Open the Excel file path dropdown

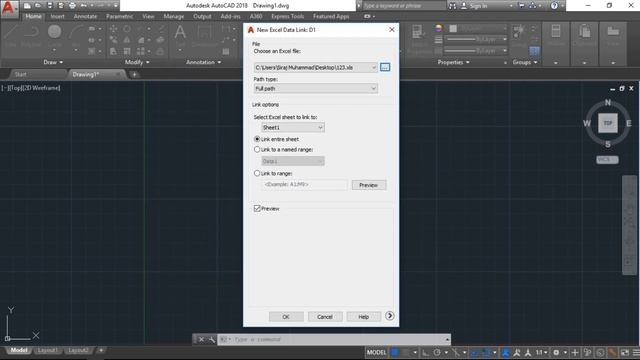pos(373,67)
